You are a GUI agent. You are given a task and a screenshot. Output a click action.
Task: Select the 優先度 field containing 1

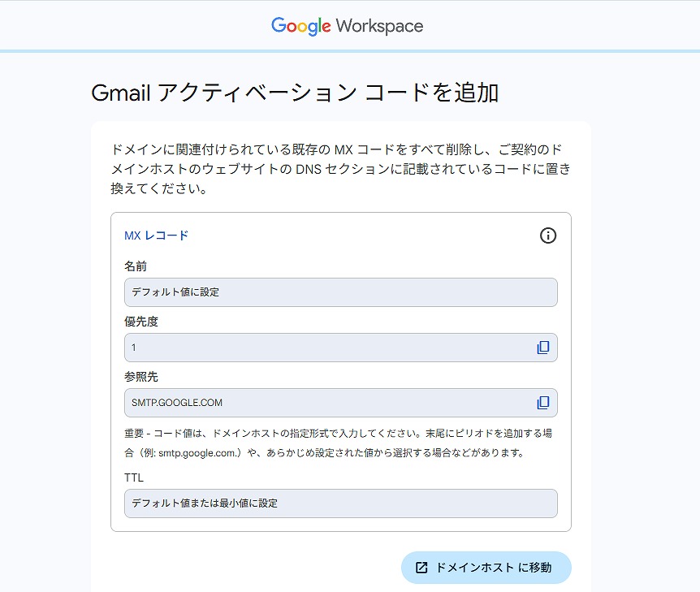click(325, 348)
